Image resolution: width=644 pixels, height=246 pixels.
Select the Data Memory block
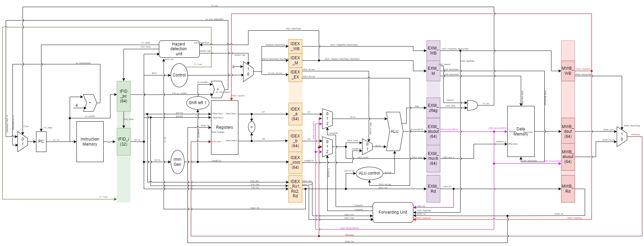pos(521,131)
